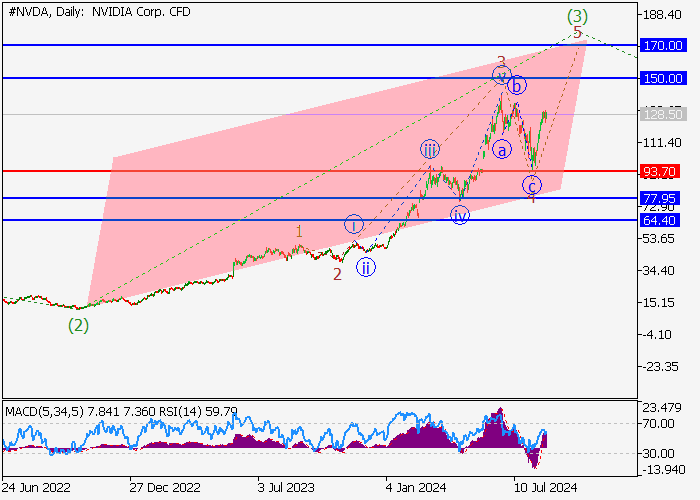Click the brown wave 5 label
Screen dimensions: 700x500
point(577,32)
